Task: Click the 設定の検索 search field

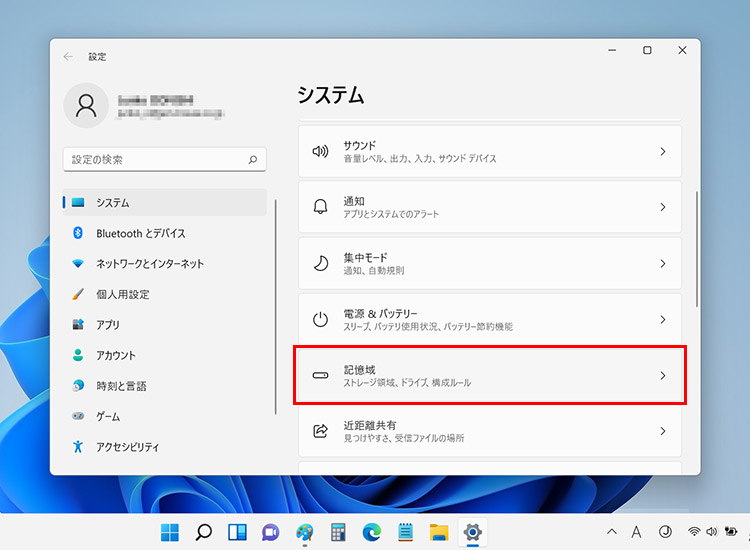Action: pyautogui.click(x=155, y=159)
